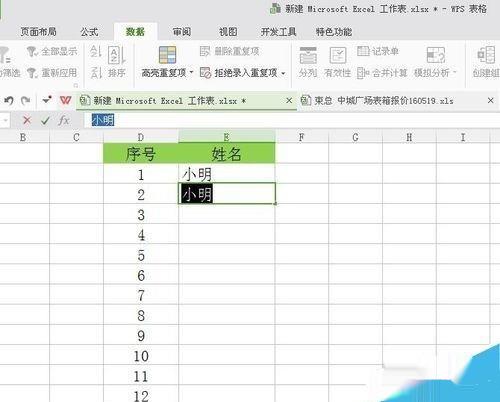Click the cell with number 10
The width and height of the screenshot is (500, 402).
pyautogui.click(x=141, y=355)
